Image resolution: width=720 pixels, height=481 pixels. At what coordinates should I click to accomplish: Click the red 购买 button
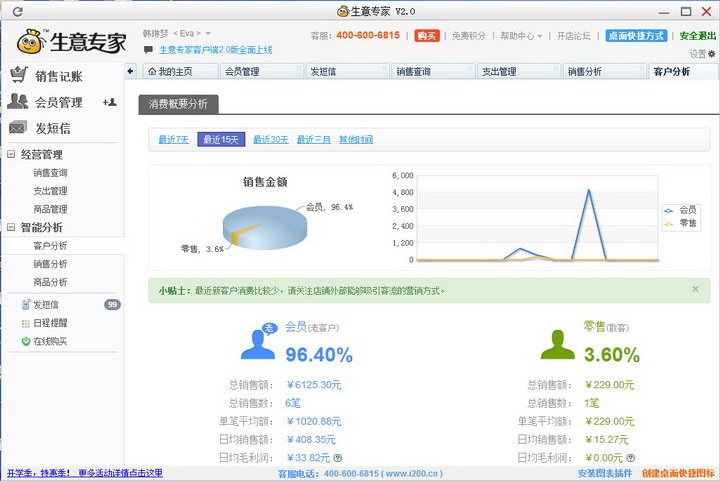point(427,35)
